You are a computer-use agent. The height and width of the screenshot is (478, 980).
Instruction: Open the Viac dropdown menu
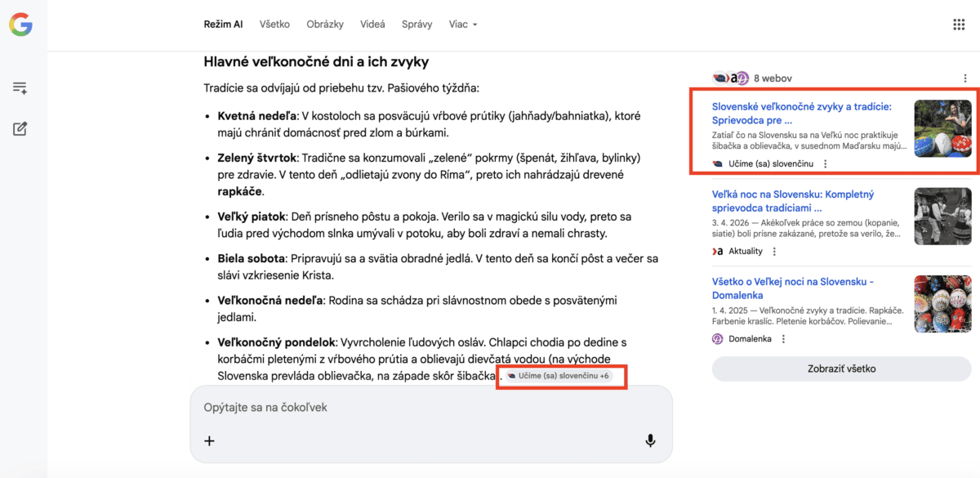pyautogui.click(x=462, y=24)
